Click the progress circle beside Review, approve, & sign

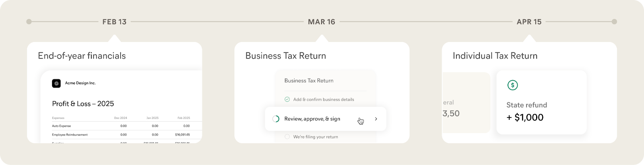click(276, 119)
